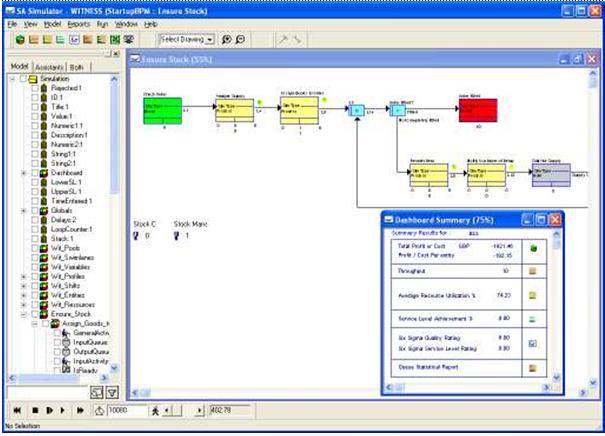Expand the Globals tree node
The width and height of the screenshot is (605, 436).
coord(24,211)
